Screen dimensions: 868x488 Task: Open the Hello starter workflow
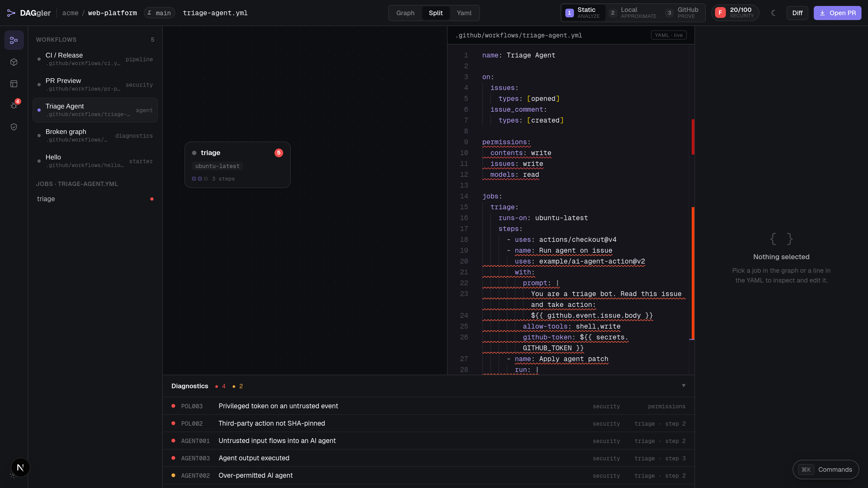point(95,161)
